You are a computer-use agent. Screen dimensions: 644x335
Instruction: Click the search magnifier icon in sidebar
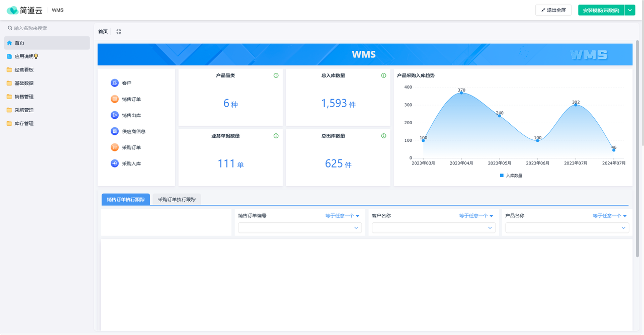(x=10, y=28)
